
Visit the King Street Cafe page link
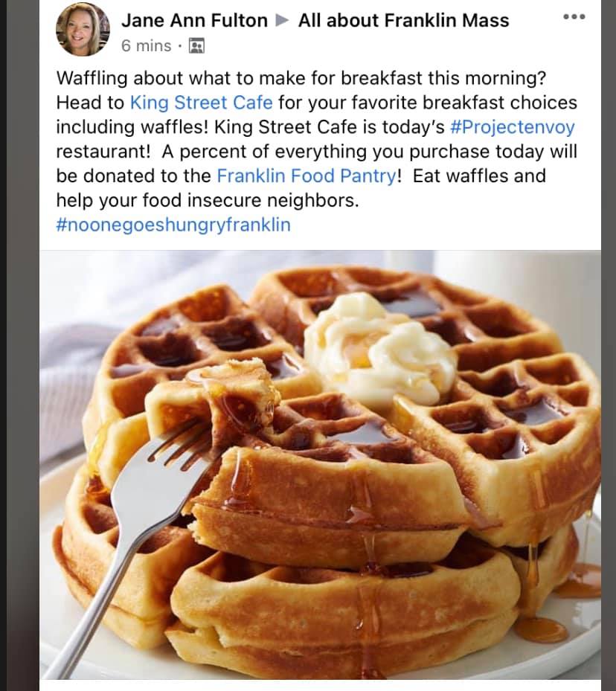click(201, 102)
